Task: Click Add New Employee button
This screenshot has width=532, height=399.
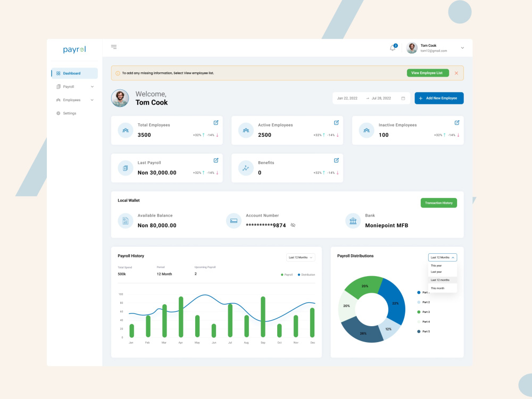Action: (x=439, y=98)
